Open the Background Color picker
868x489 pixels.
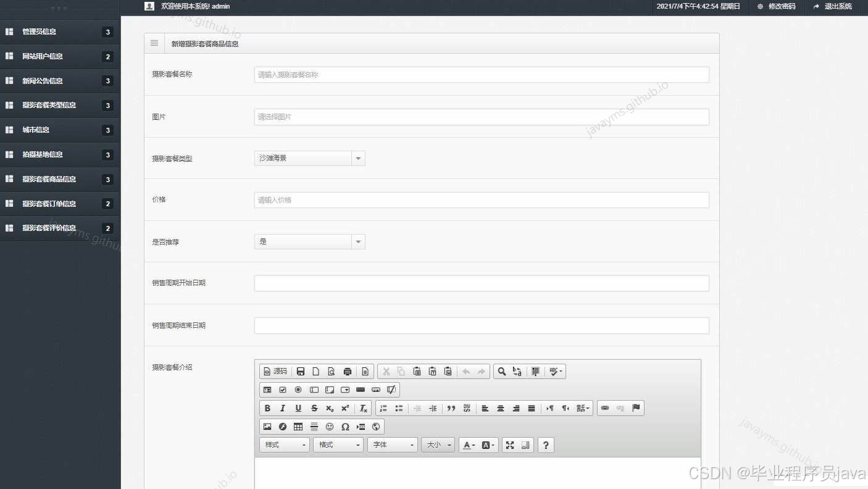pyautogui.click(x=488, y=445)
